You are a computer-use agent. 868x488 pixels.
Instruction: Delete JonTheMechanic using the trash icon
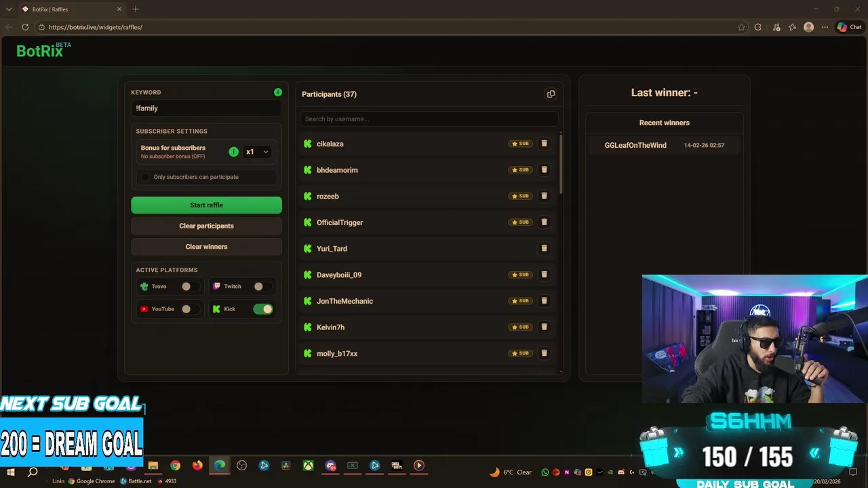click(x=544, y=301)
